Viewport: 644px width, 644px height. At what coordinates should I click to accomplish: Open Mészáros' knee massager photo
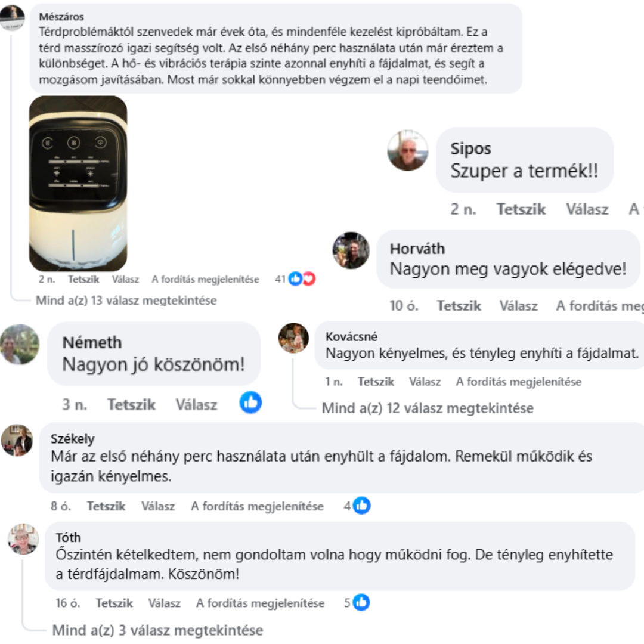tap(78, 183)
